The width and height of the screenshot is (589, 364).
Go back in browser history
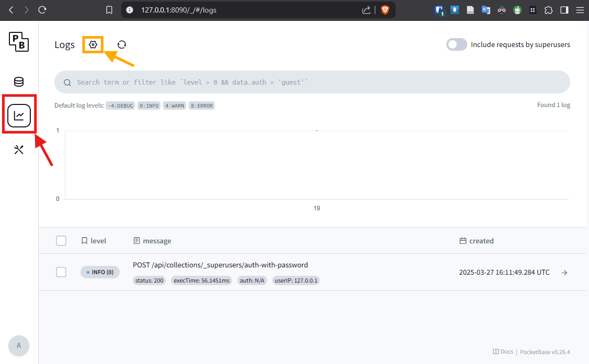(11, 10)
